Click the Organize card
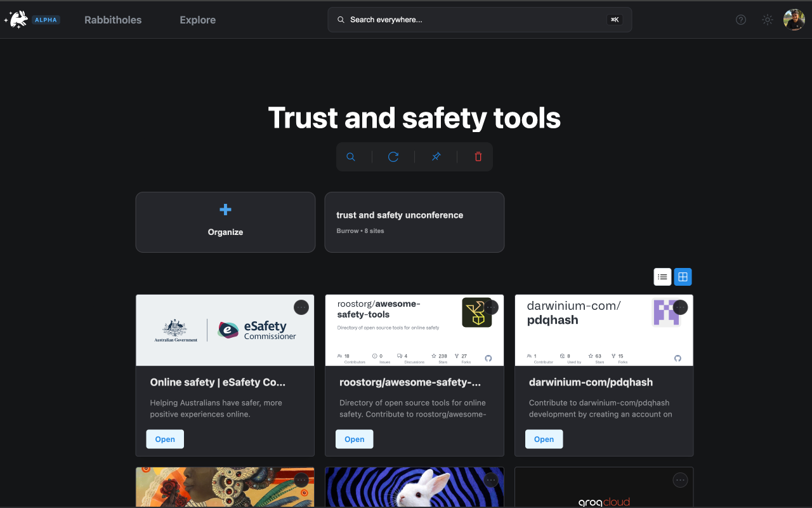 tap(225, 222)
